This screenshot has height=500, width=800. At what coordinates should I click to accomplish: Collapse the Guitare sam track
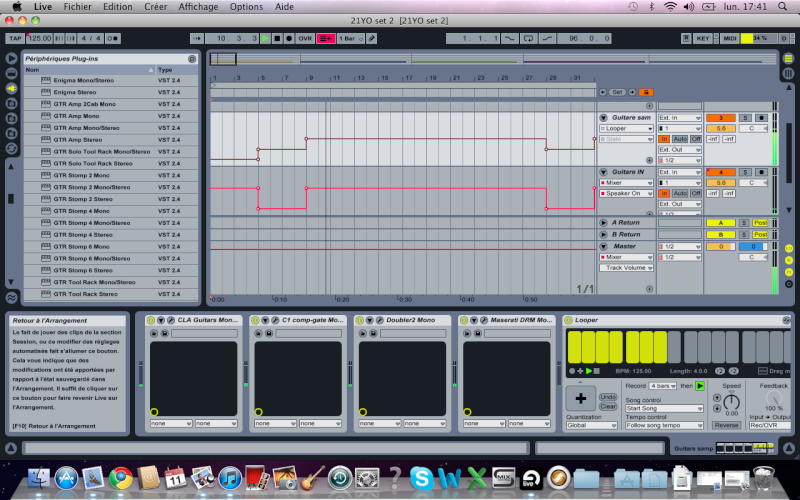point(603,117)
